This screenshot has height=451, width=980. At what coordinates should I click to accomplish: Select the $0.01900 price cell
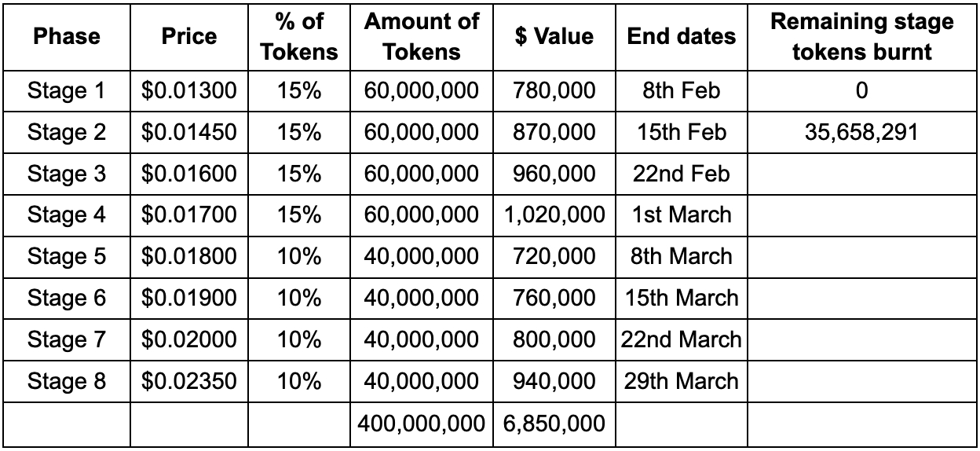[x=189, y=298]
